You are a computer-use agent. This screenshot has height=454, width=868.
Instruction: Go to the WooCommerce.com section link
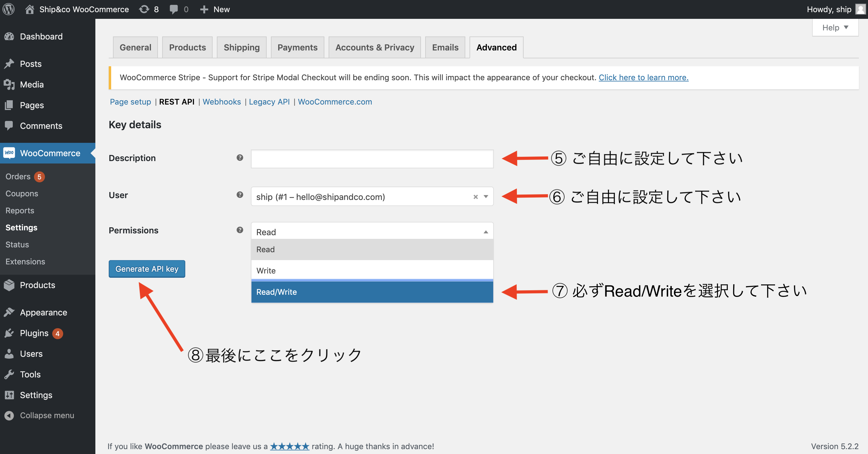(x=335, y=102)
